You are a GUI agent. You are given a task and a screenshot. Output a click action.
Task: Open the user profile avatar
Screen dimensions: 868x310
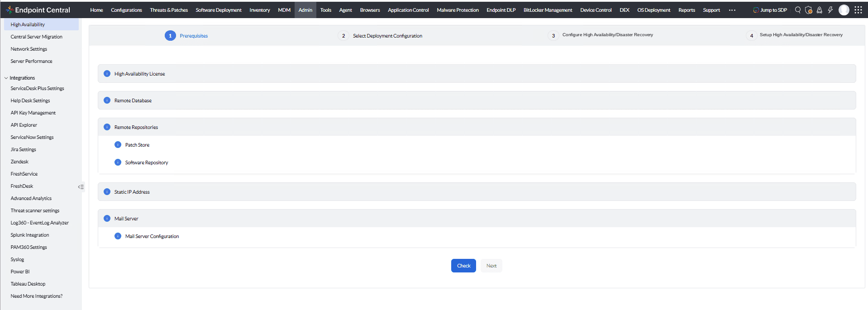844,10
